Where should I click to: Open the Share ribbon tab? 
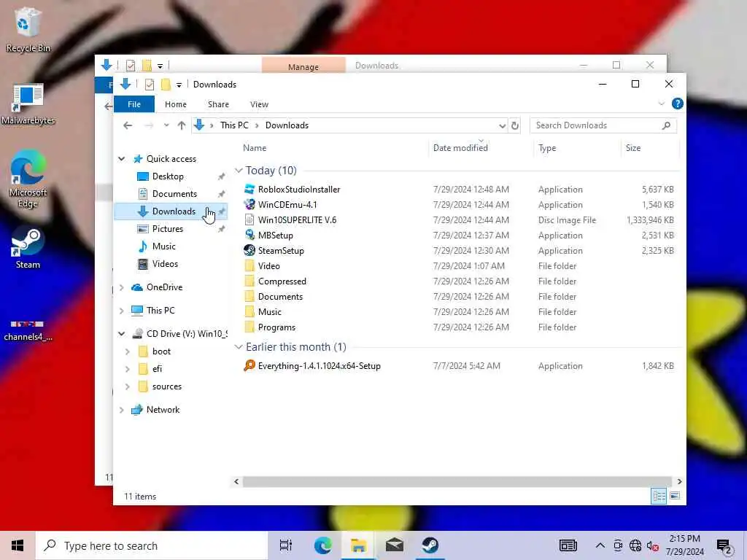coord(218,104)
